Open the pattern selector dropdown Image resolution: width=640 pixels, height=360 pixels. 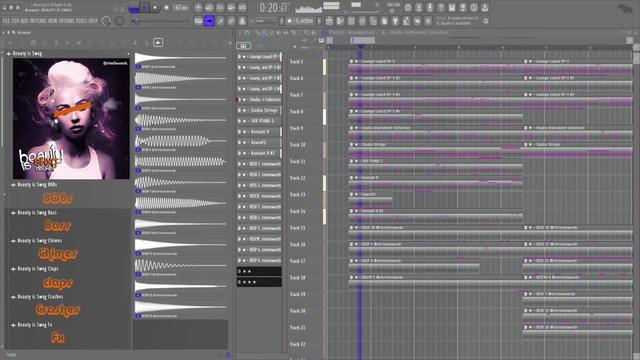pos(301,21)
